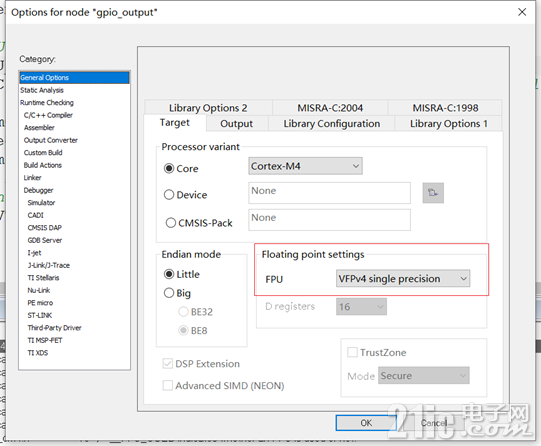Confirm settings with the OK button
This screenshot has width=541, height=446.
pyautogui.click(x=366, y=423)
